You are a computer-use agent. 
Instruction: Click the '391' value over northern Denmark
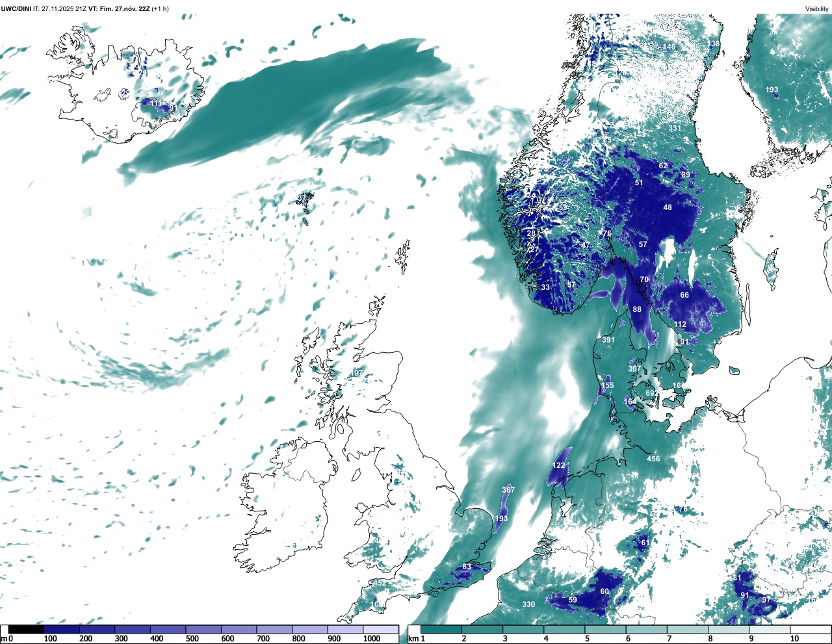[x=608, y=340]
